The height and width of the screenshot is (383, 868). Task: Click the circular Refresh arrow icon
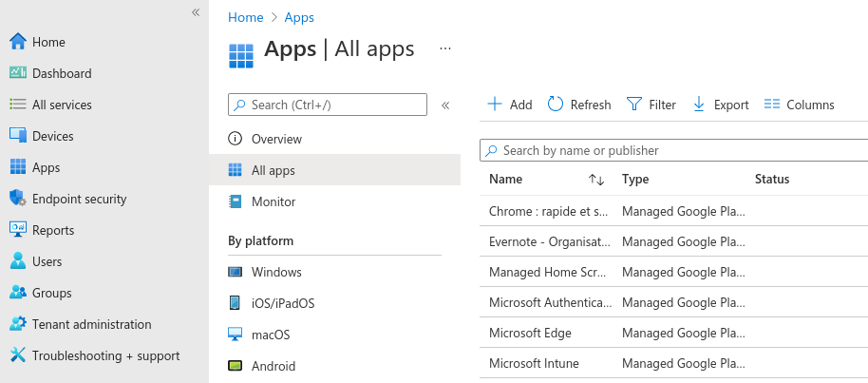tap(556, 105)
